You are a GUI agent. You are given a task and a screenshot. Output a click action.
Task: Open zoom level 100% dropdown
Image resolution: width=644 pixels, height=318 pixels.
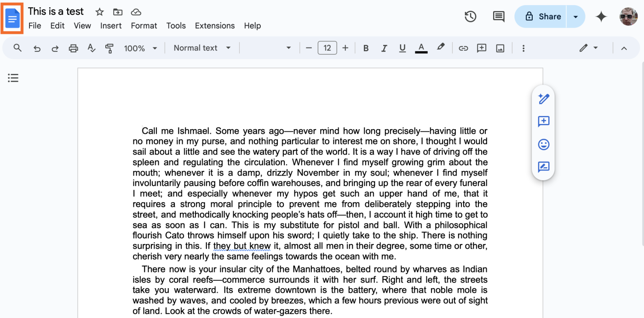141,48
